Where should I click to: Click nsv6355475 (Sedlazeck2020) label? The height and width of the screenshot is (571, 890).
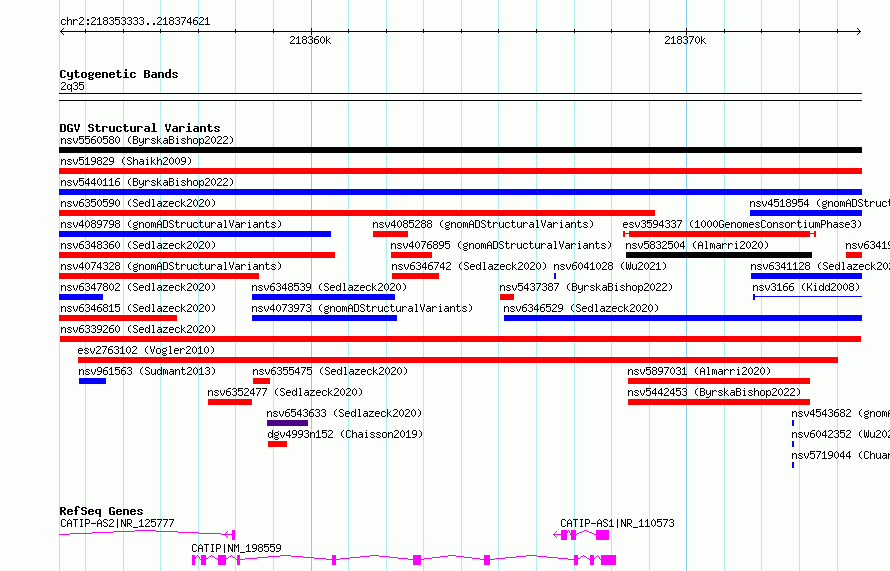click(x=330, y=371)
